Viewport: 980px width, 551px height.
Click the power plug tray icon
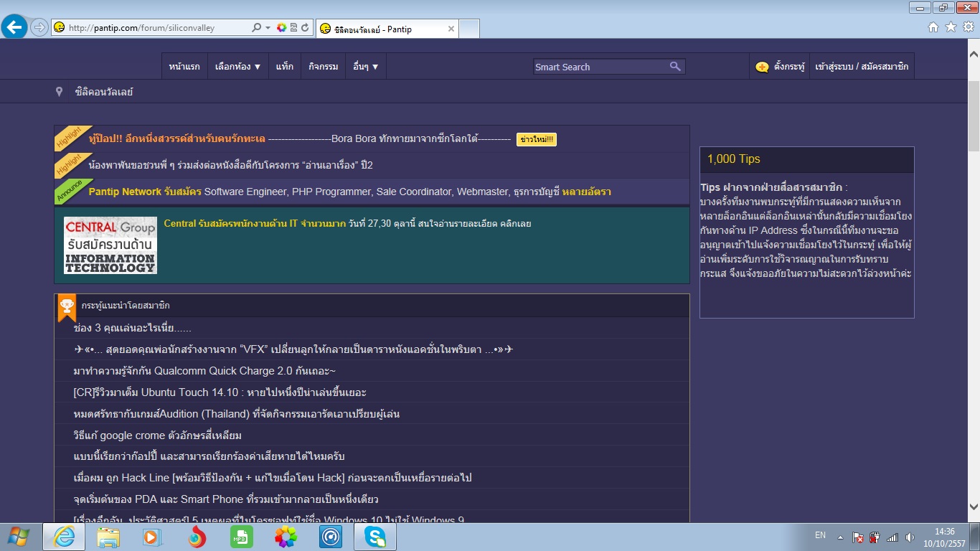[x=875, y=537]
